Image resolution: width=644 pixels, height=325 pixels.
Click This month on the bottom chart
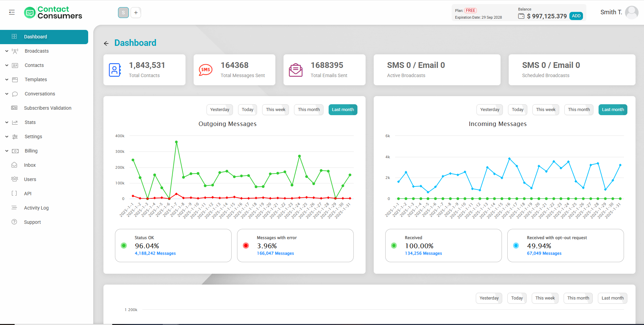pos(578,298)
